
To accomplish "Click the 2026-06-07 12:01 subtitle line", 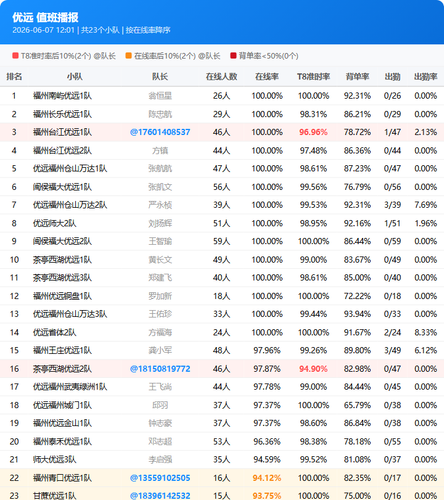I will coord(91,30).
